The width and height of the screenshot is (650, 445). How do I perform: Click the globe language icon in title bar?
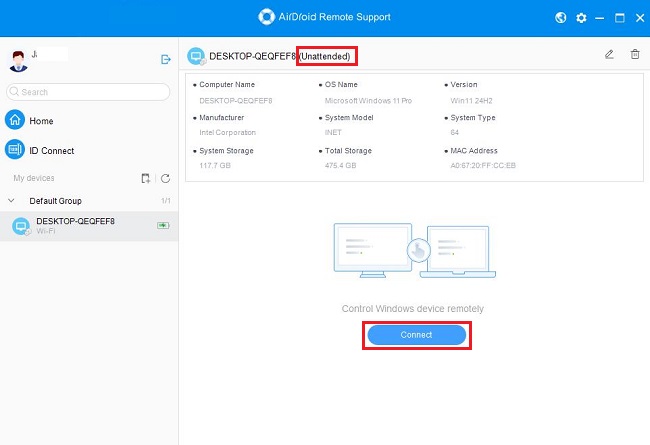tap(562, 17)
